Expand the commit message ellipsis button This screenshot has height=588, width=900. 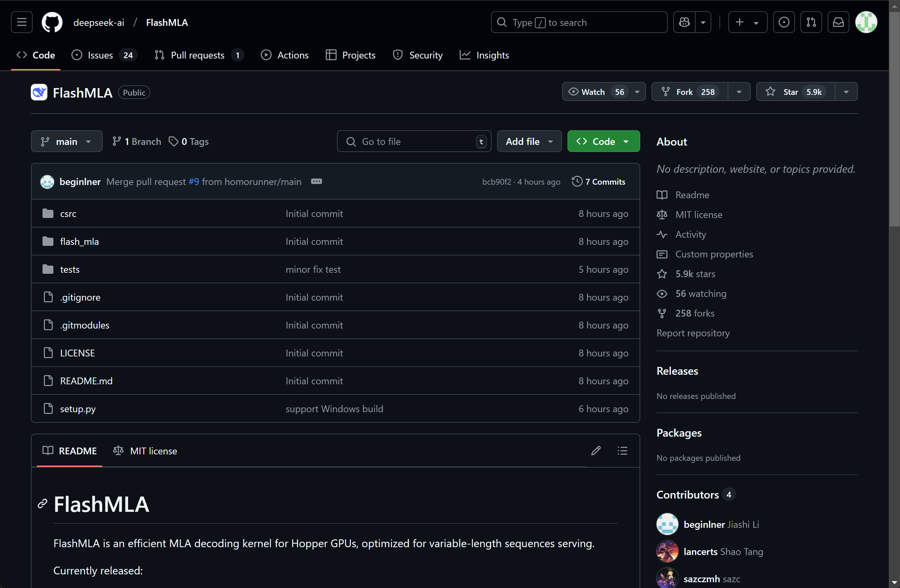click(x=317, y=182)
